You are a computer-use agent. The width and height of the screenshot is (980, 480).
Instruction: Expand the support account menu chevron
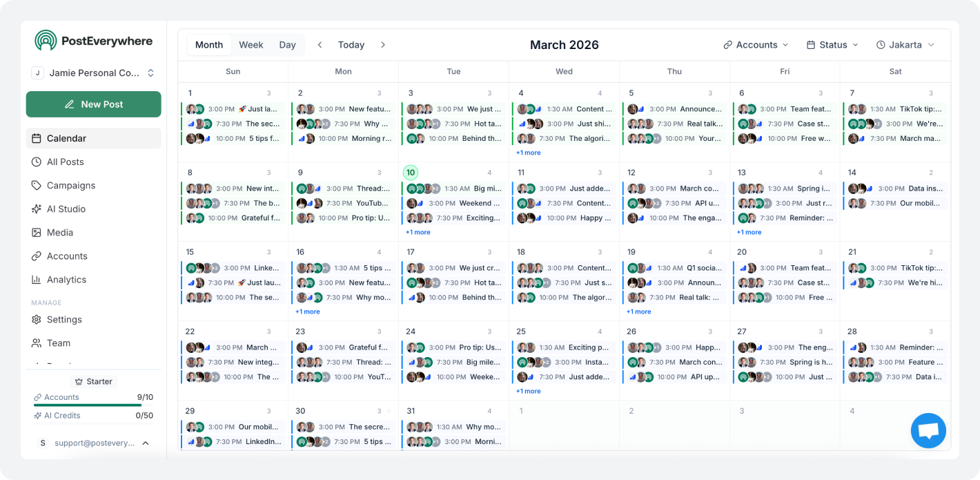coord(146,443)
